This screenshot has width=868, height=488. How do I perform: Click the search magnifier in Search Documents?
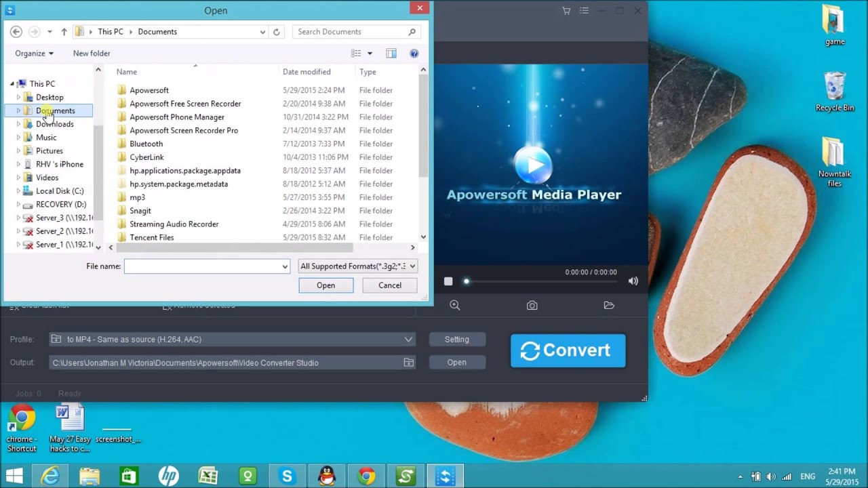[412, 32]
